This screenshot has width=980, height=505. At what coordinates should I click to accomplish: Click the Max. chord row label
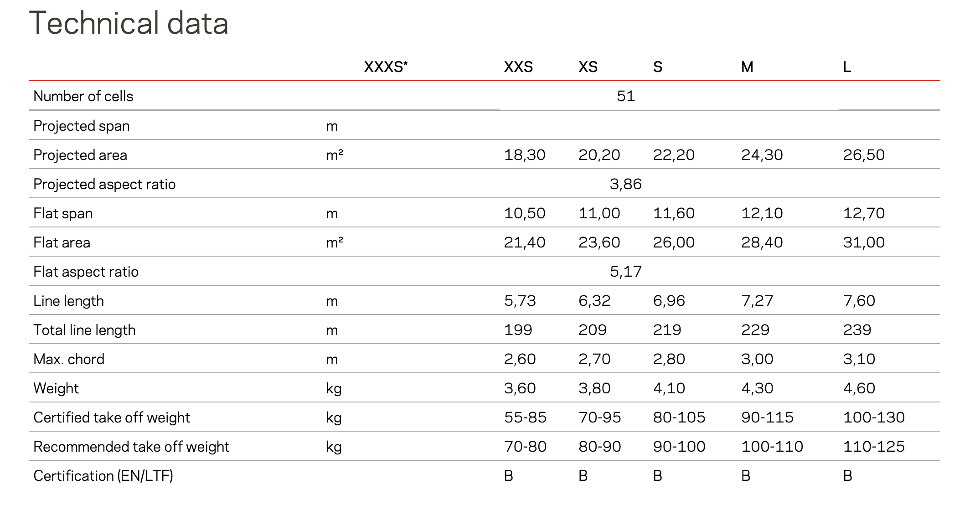tap(69, 359)
